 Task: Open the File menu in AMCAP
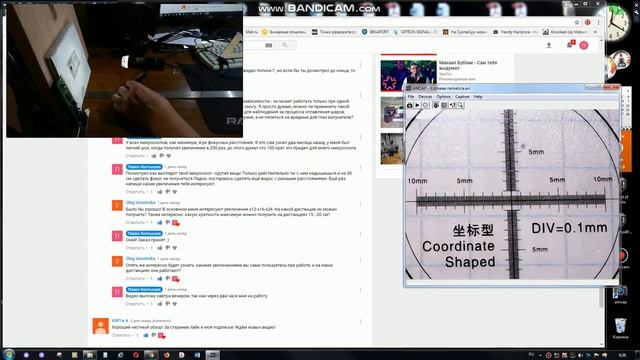[x=411, y=97]
